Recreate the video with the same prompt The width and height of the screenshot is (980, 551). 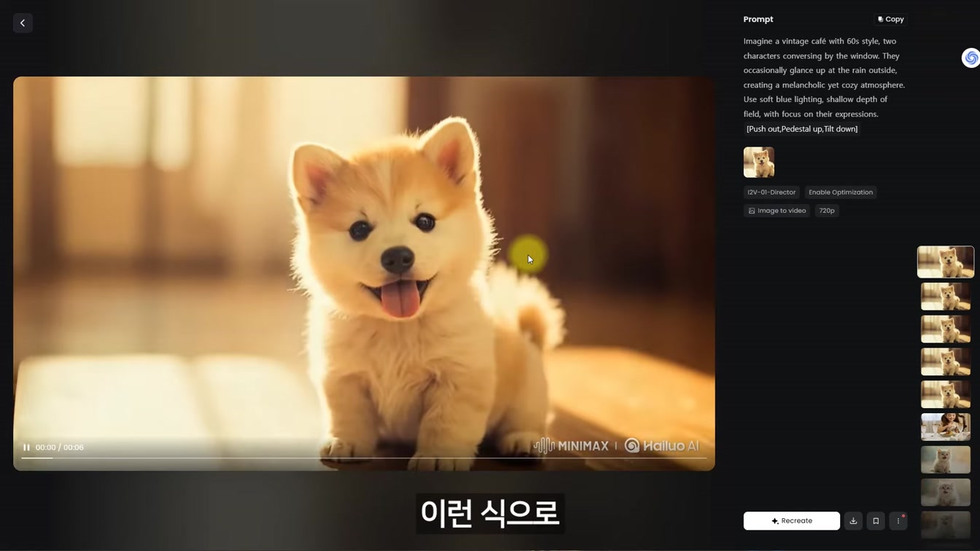(x=791, y=520)
